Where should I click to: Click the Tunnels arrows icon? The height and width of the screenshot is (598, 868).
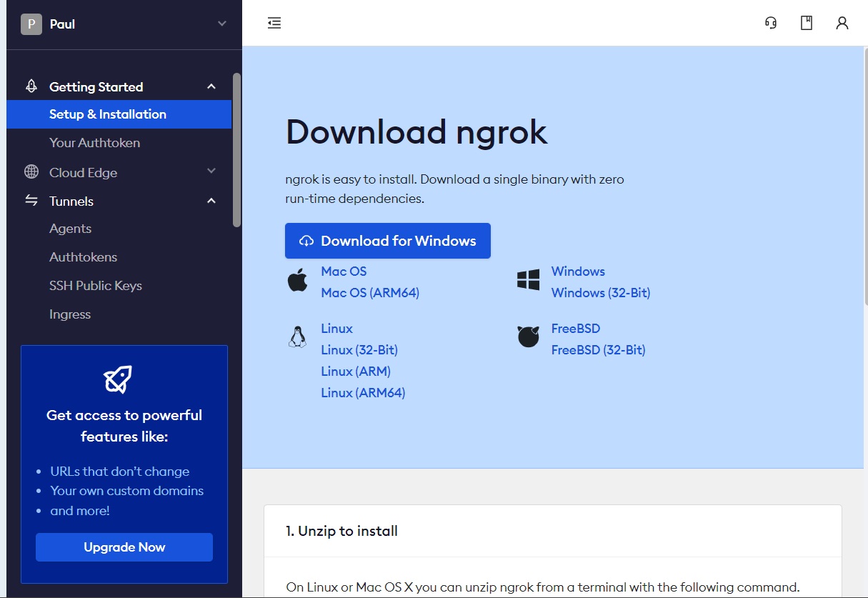click(x=31, y=201)
